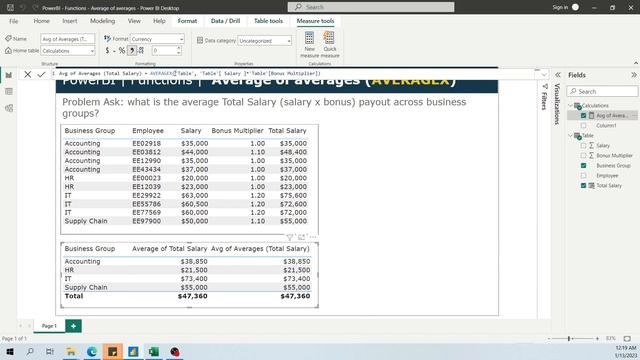Open the Filters pane

[544, 97]
